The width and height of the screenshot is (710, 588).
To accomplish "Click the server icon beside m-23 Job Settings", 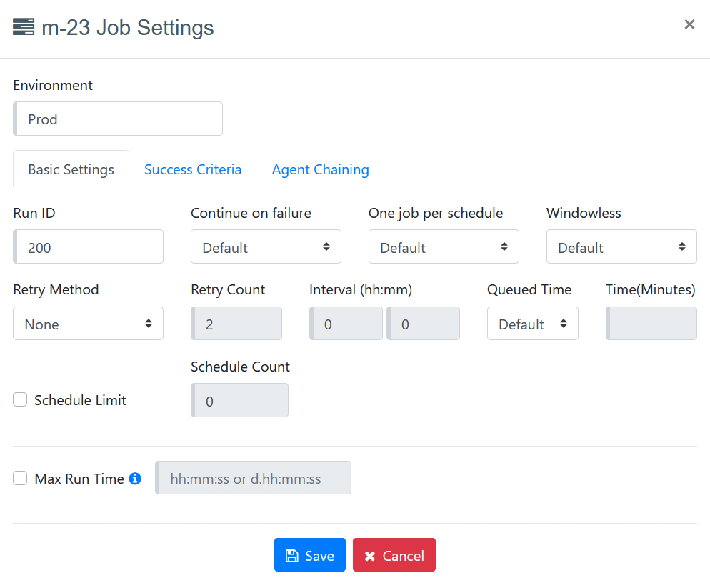I will click(24, 27).
